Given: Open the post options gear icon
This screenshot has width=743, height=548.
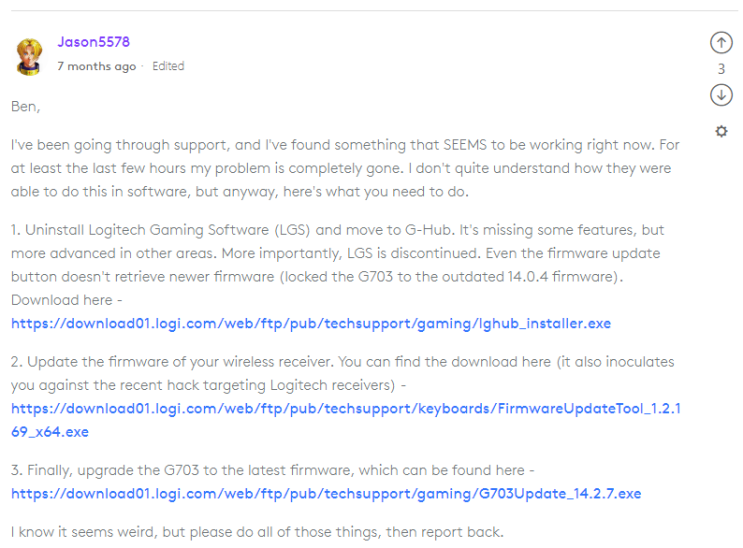Looking at the screenshot, I should (721, 131).
